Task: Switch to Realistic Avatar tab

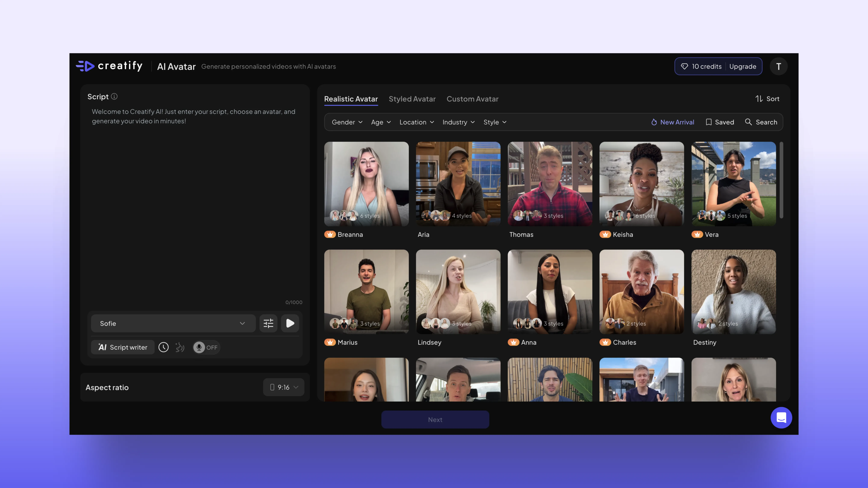Action: [351, 99]
